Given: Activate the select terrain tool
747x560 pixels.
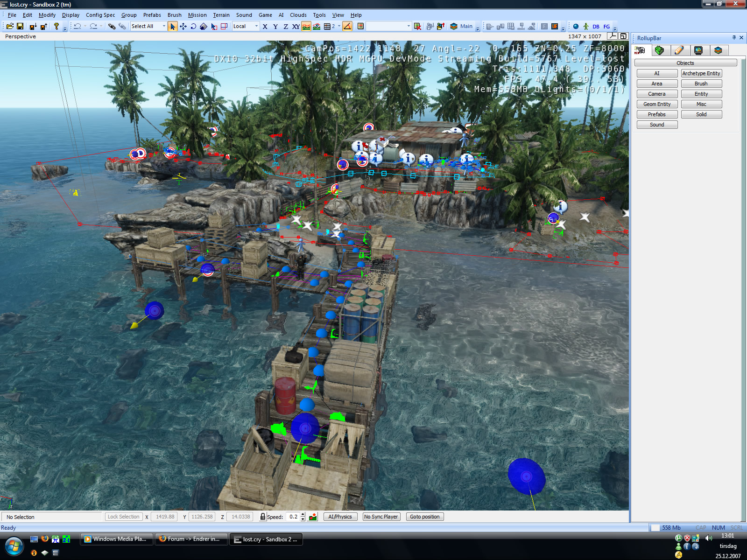Looking at the screenshot, I should (214, 27).
